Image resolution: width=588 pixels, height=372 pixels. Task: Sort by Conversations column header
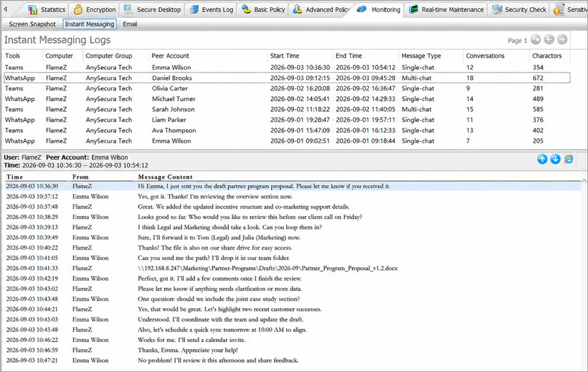[485, 56]
